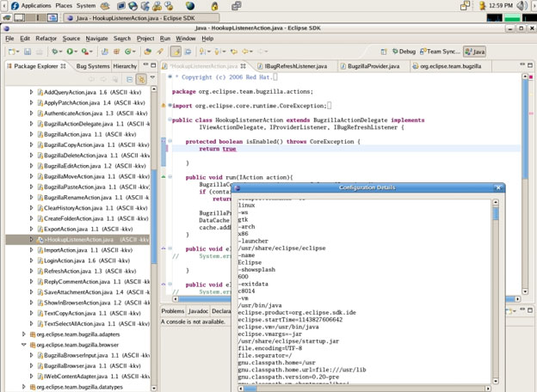
Task: Open dropdown arrow next to Run icon
Action: pyautogui.click(x=76, y=52)
